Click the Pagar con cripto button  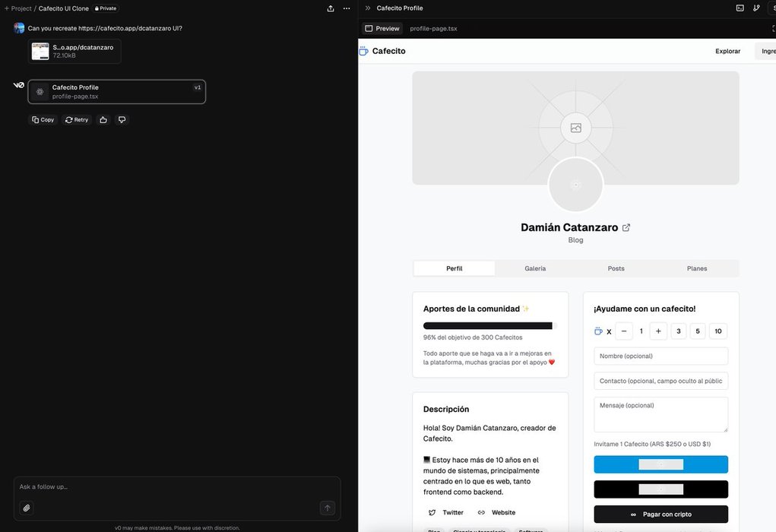click(x=660, y=515)
